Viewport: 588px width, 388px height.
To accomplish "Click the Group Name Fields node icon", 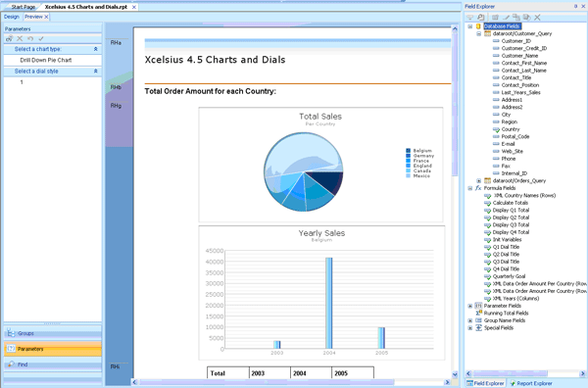I will coord(478,320).
